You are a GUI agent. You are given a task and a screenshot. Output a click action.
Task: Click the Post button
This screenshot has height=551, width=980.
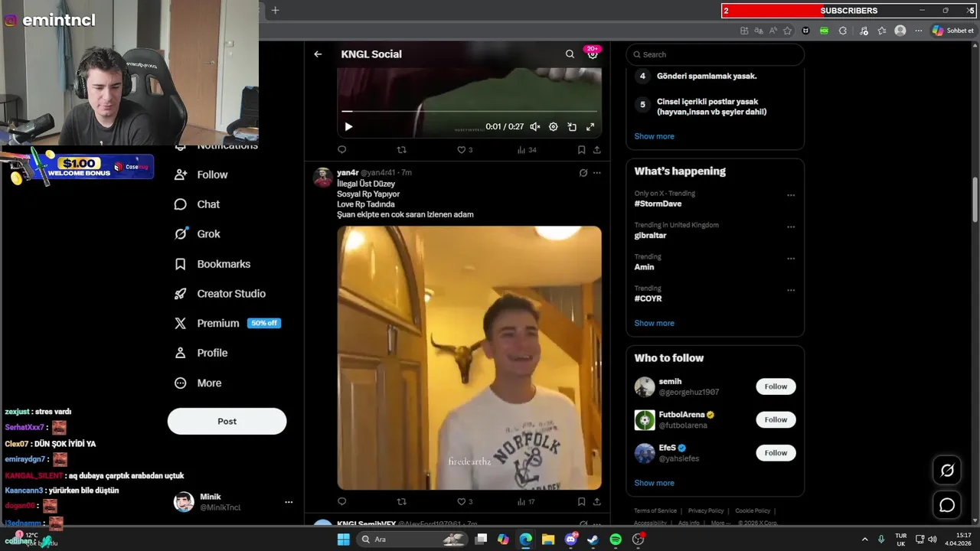(x=227, y=421)
